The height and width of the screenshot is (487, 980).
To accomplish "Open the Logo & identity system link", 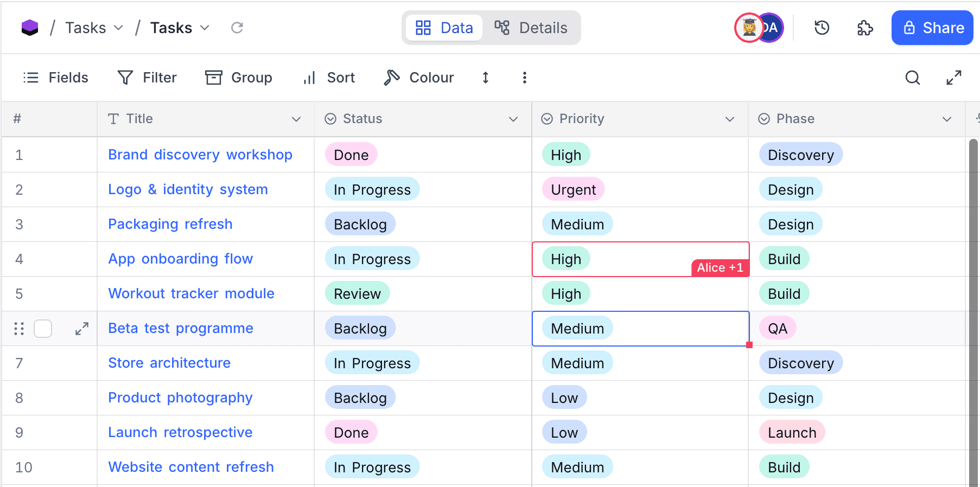I will tap(188, 189).
